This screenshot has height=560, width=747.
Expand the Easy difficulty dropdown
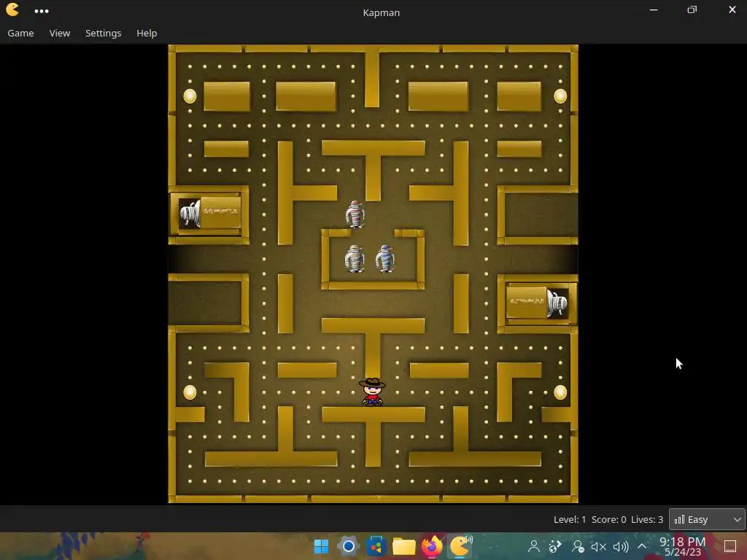tap(707, 519)
